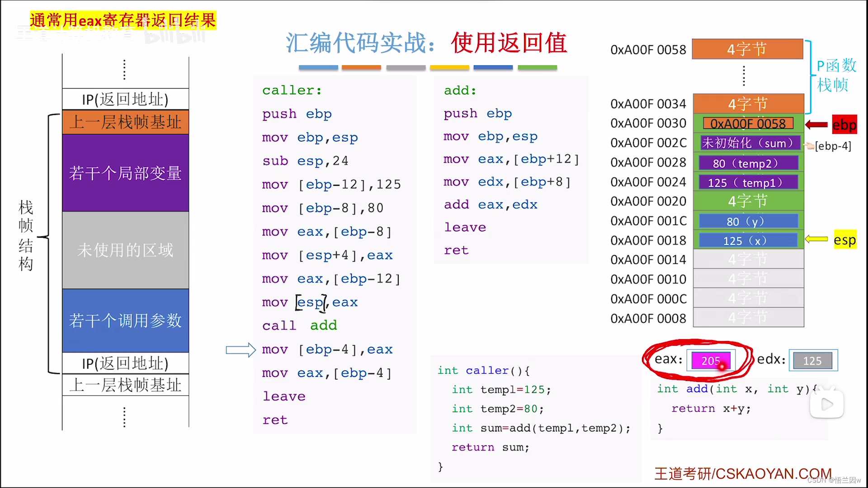Click the yellow esp pointer arrow
The width and height of the screenshot is (868, 488).
[816, 239]
